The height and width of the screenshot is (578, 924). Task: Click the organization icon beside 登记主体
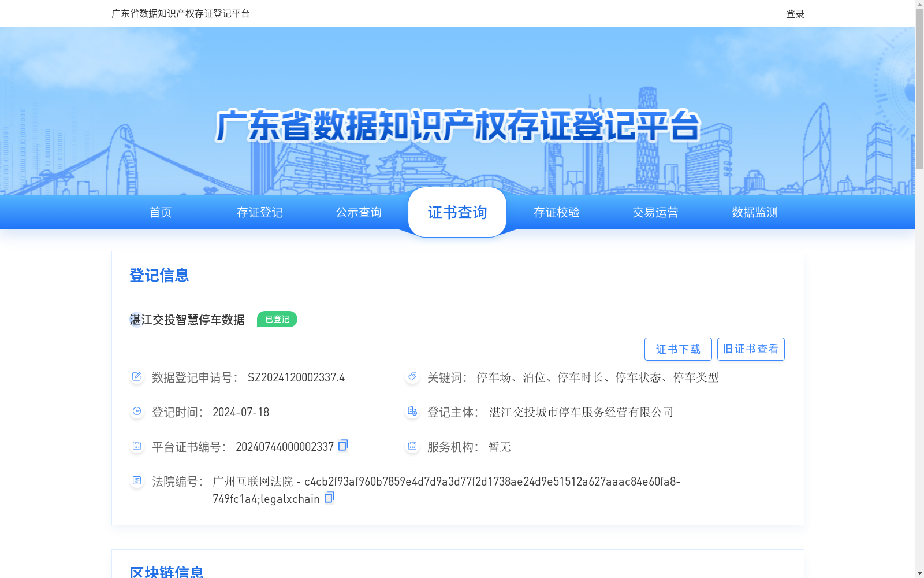coord(412,412)
